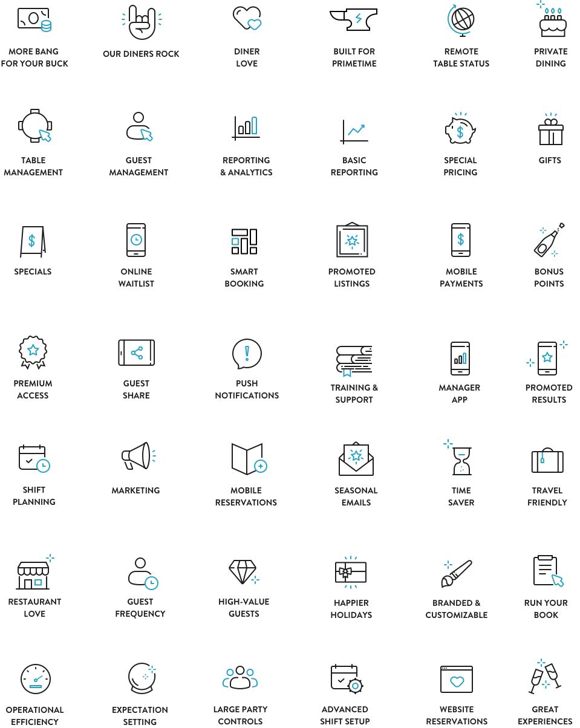This screenshot has width=580, height=728.
Task: Click the Gifts present icon
Action: (550, 129)
